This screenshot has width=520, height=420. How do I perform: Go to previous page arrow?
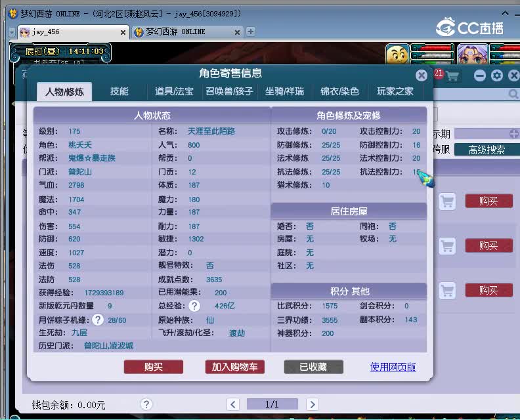[x=233, y=404]
